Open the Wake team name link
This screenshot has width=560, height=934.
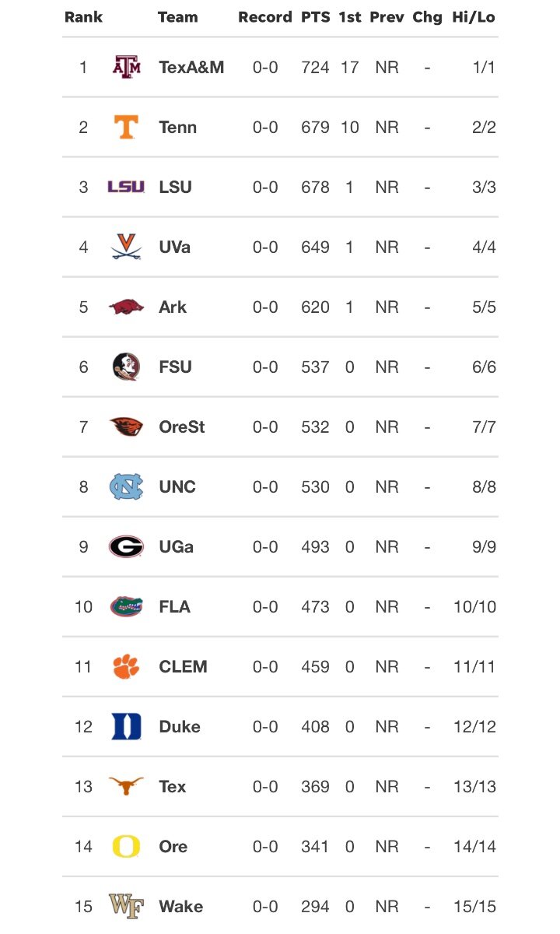[180, 906]
